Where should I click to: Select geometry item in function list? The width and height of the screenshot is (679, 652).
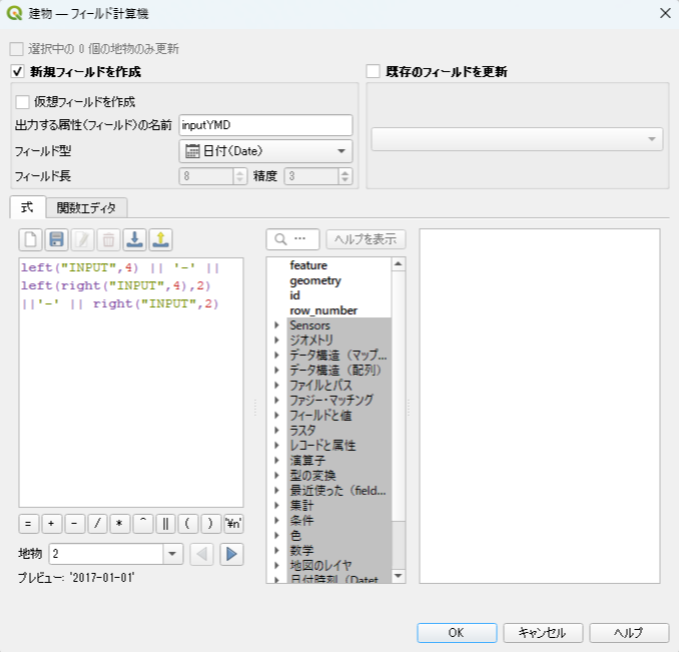click(315, 281)
